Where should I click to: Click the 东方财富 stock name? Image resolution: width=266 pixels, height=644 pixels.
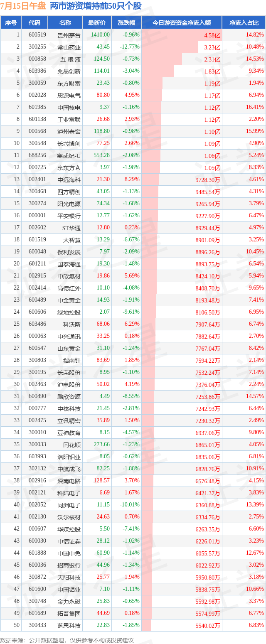tap(69, 83)
